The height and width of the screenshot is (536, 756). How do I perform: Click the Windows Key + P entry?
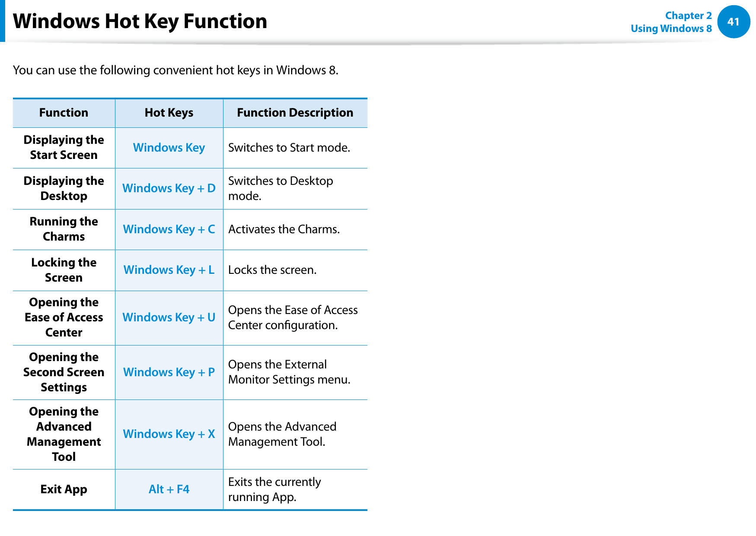[169, 372]
